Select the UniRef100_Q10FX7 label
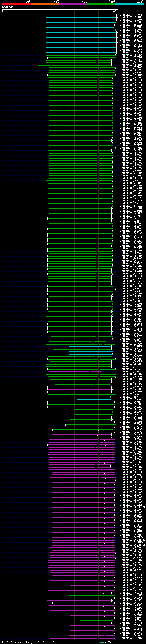Screen dimensions: 146x644 (131, 42)
